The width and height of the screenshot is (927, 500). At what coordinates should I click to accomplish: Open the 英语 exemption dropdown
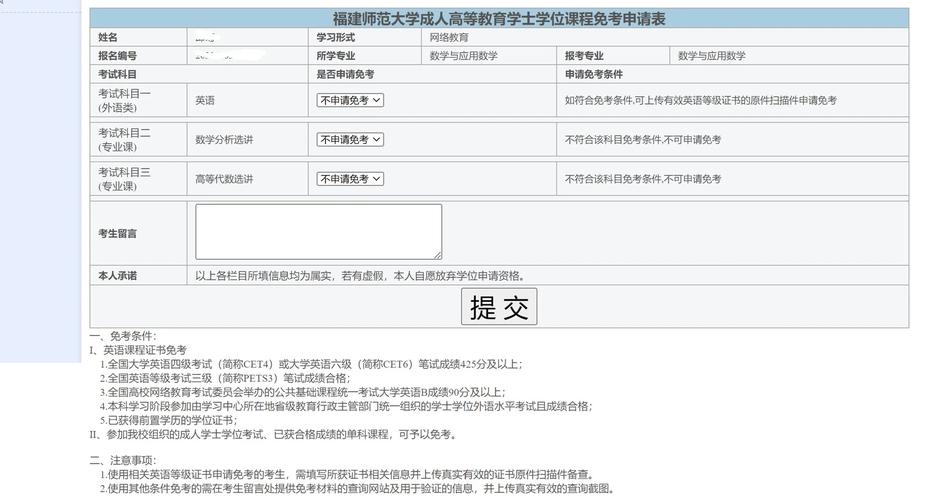click(350, 100)
